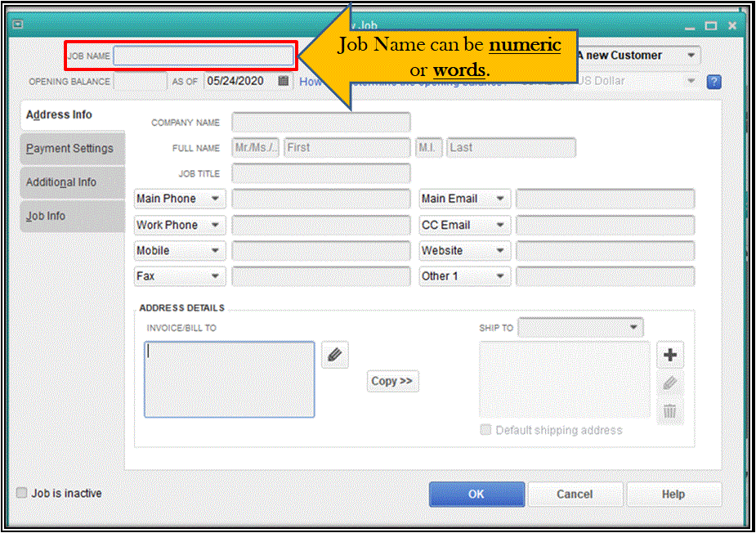The image size is (756, 533).
Task: Click the OK button
Action: click(x=476, y=494)
